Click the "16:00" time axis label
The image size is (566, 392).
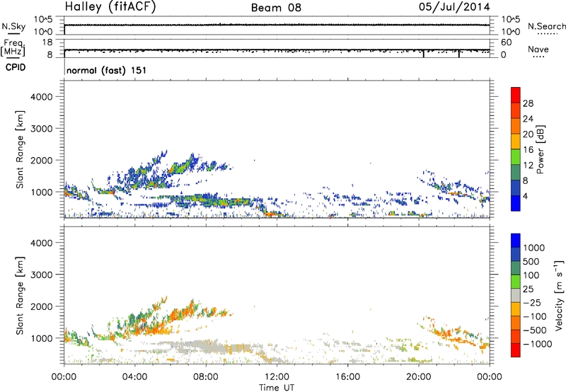347,377
